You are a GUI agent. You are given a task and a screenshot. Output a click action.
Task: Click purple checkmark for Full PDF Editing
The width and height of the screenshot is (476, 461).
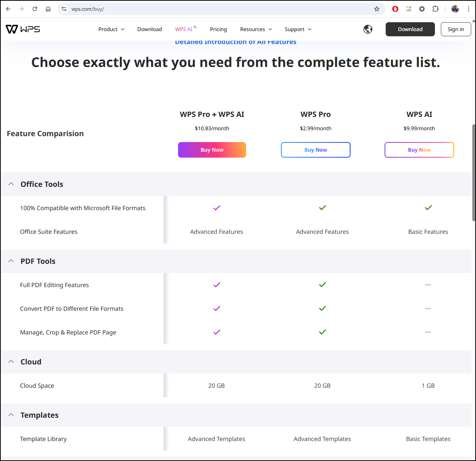click(x=217, y=285)
